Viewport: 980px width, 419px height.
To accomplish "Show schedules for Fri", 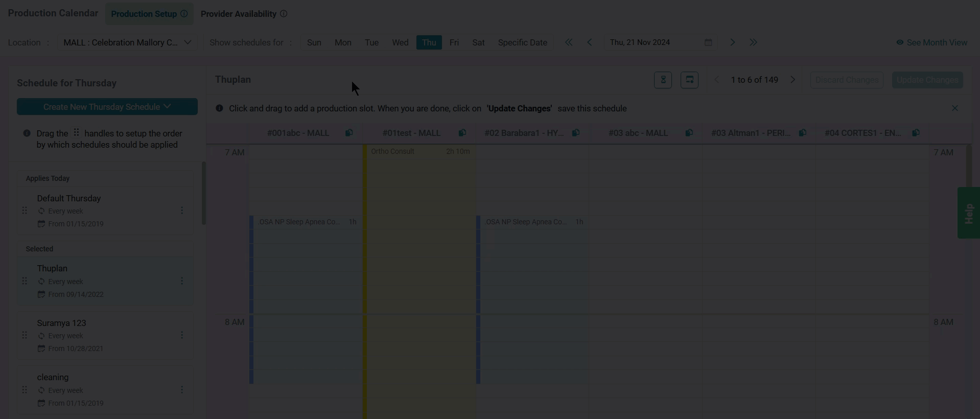I will pos(454,42).
